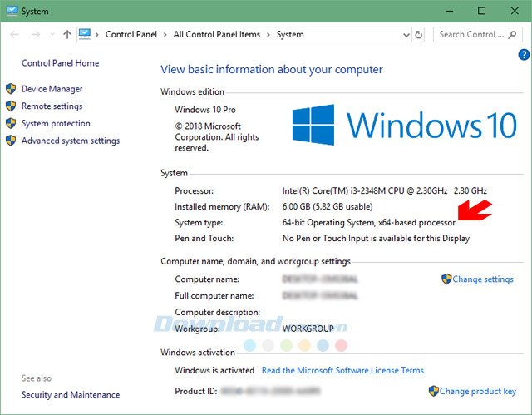Click the Windows 10 logo image
This screenshot has height=415, width=532.
404,126
